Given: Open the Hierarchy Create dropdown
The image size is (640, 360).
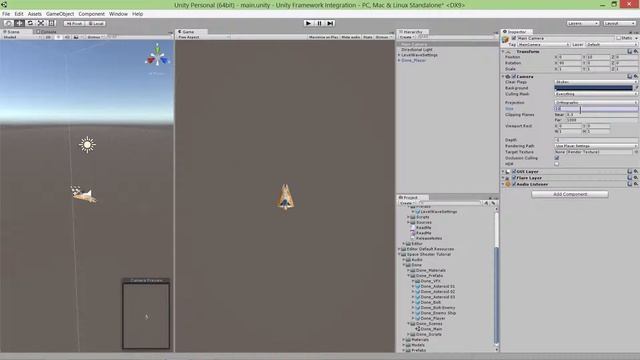Looking at the screenshot, I should coord(407,37).
